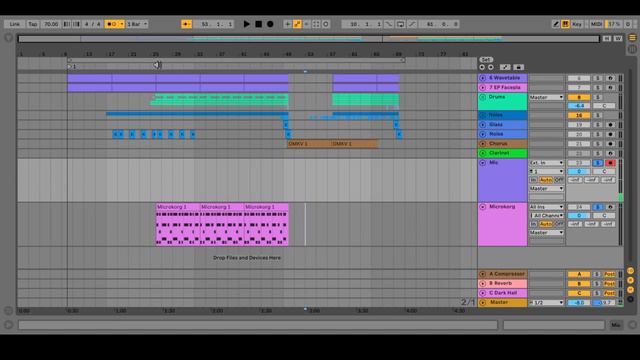Click the Session Record circle button
Screen dimensions: 640x360
coord(326,24)
